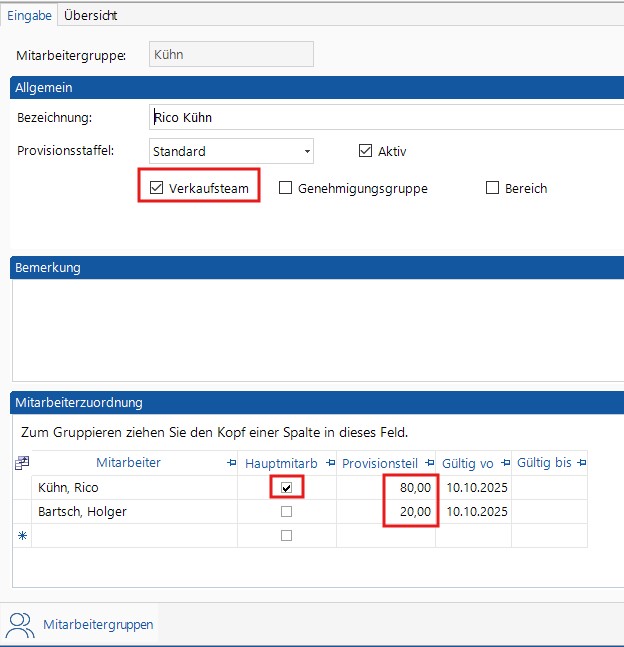Viewport: 624px width, 647px height.
Task: Click the pin icon in Gültig vo column
Action: click(506, 463)
